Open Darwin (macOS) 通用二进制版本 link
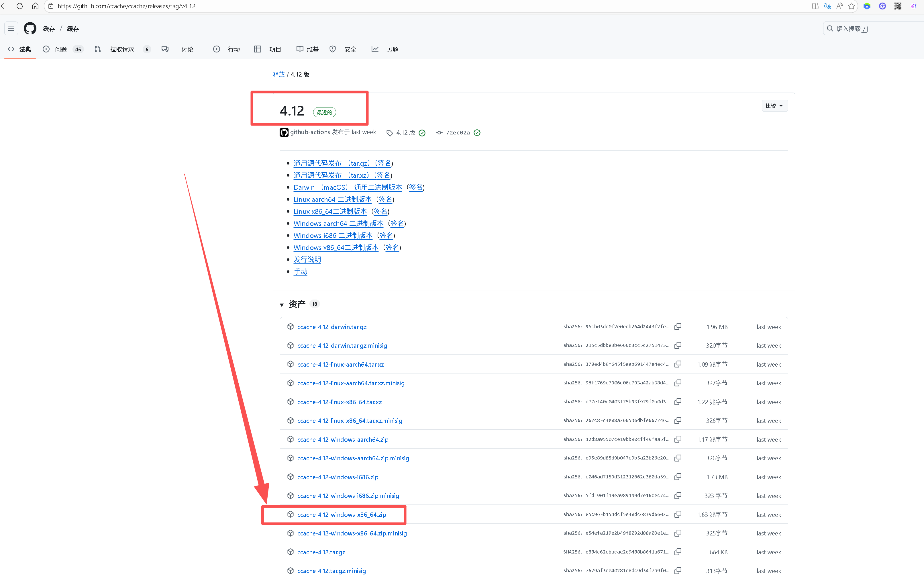 pyautogui.click(x=348, y=187)
